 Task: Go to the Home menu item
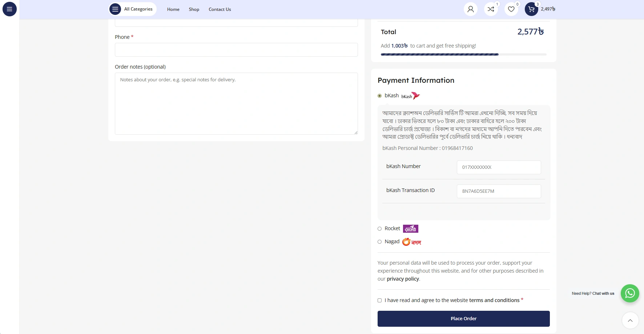coord(173,9)
